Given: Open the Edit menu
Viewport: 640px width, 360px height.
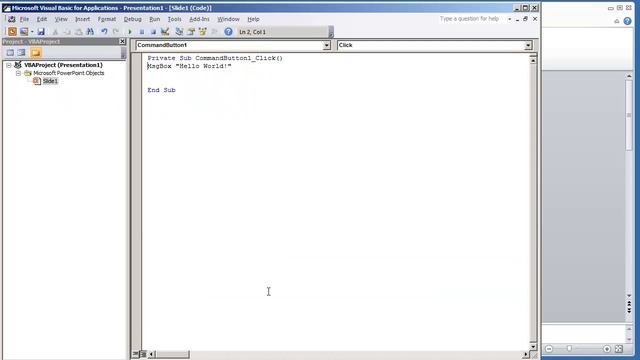Looking at the screenshot, I should [42, 19].
